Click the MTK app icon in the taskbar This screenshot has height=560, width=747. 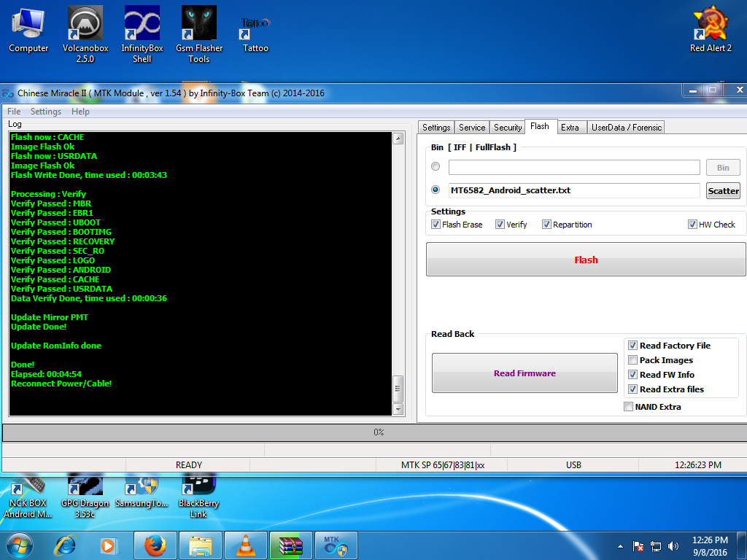coord(336,545)
